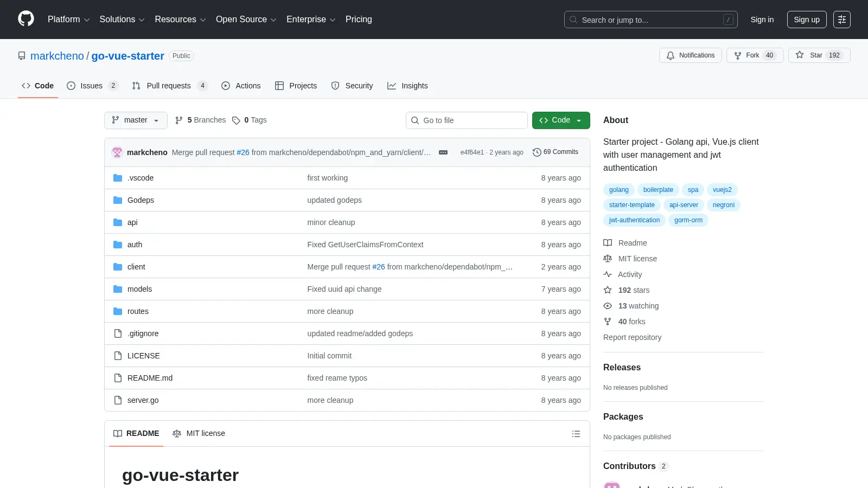Expand the green Code dropdown button

[561, 120]
